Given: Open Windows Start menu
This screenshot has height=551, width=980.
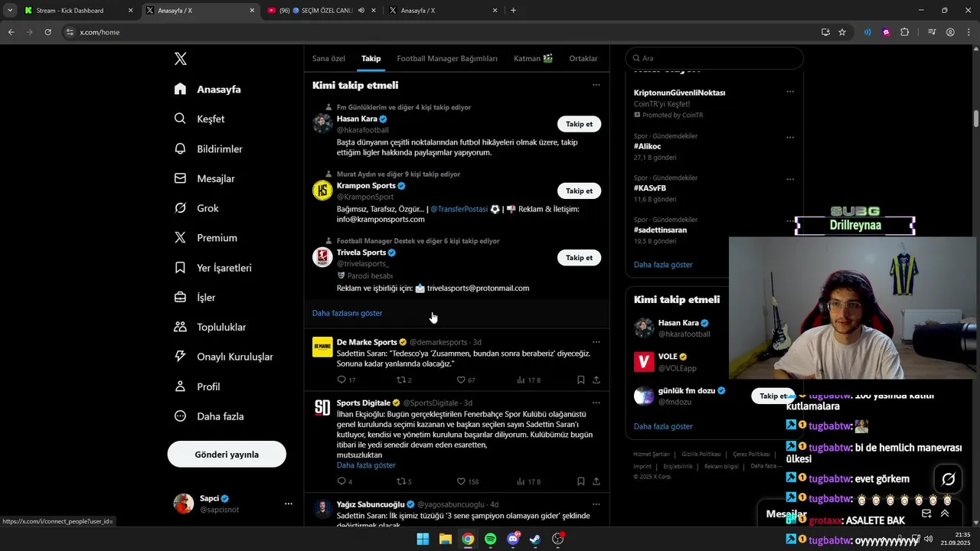Looking at the screenshot, I should coord(423,539).
